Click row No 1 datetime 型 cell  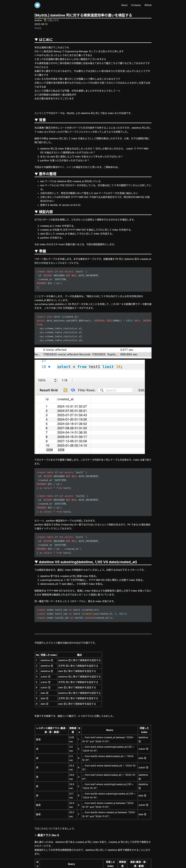49,660
